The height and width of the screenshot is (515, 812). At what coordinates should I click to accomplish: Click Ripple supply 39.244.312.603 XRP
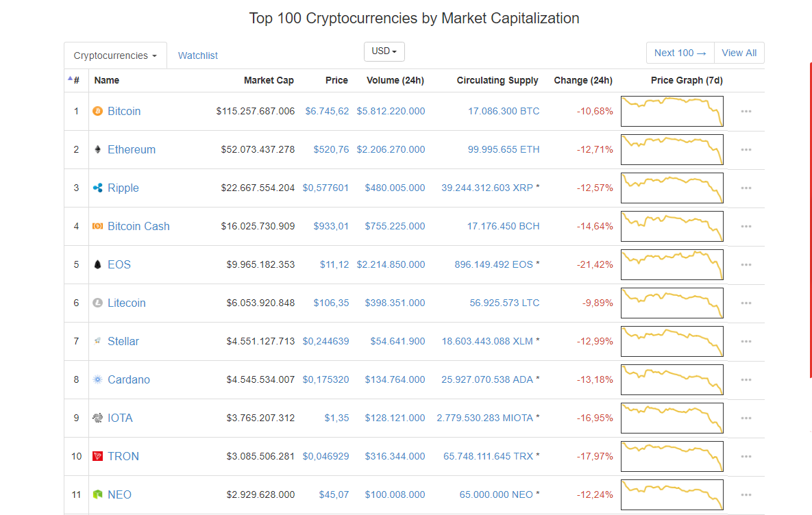click(487, 188)
